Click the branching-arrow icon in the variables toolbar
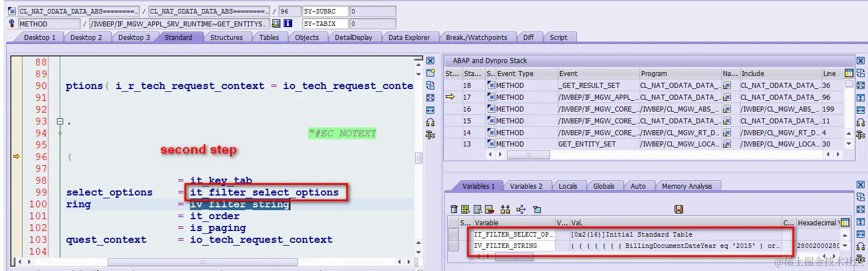The height and width of the screenshot is (271, 868). [521, 210]
